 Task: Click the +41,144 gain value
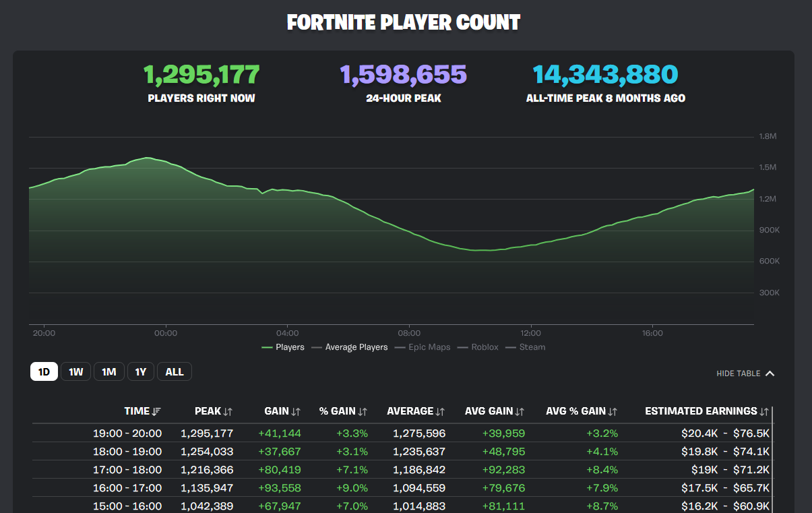click(280, 433)
